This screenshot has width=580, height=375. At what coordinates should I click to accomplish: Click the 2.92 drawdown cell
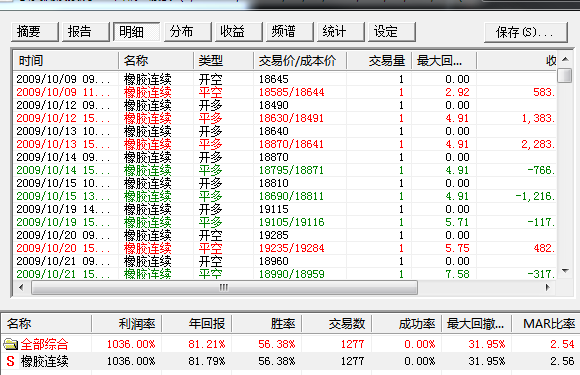pyautogui.click(x=457, y=92)
